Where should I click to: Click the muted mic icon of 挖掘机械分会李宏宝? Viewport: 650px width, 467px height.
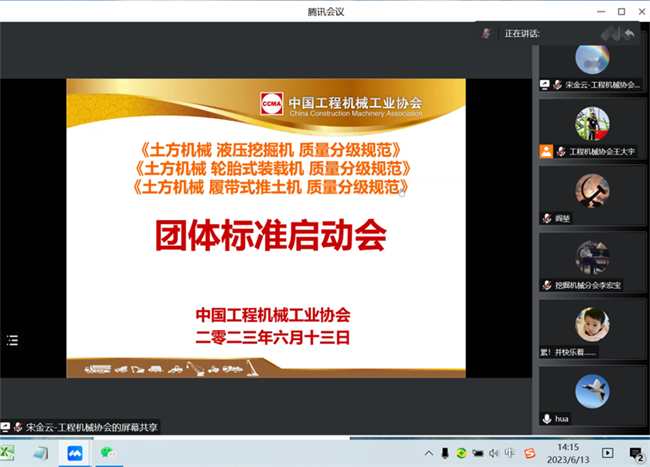coord(547,285)
